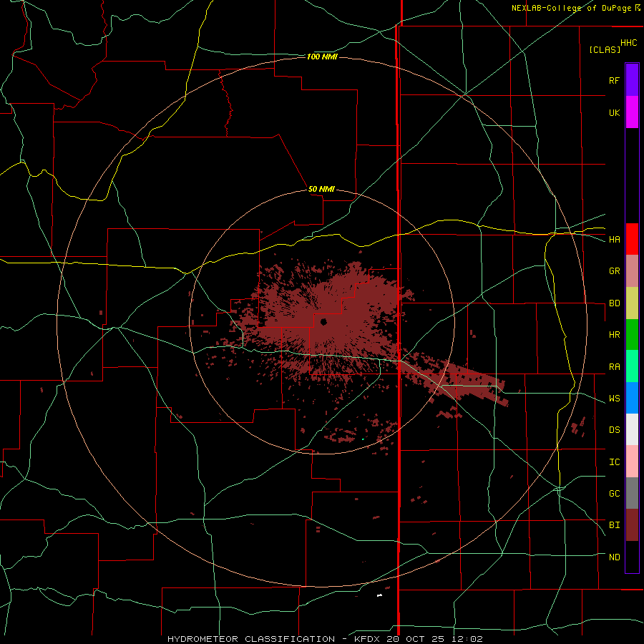Screen dimensions: 644x644
Task: Click the UK magenta legend swatch
Action: tap(632, 112)
